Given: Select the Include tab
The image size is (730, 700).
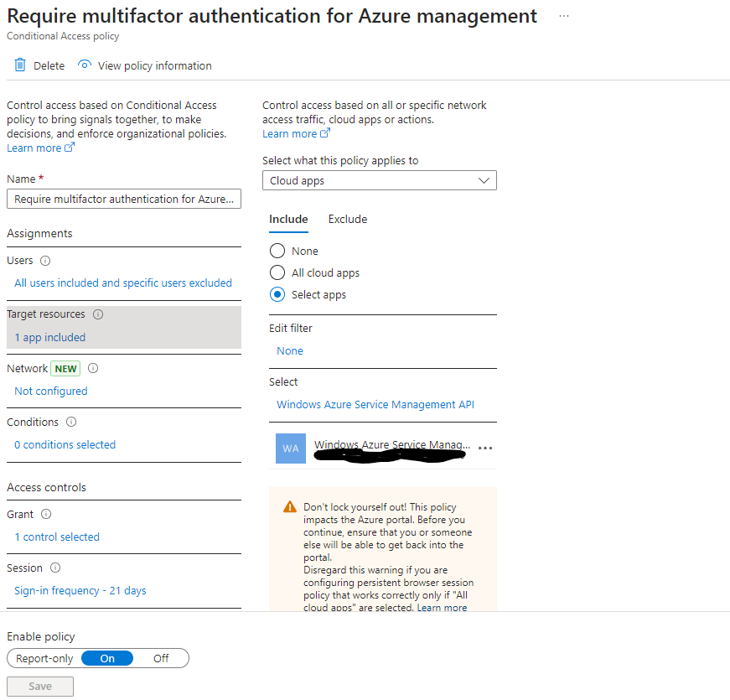Looking at the screenshot, I should coord(288,219).
